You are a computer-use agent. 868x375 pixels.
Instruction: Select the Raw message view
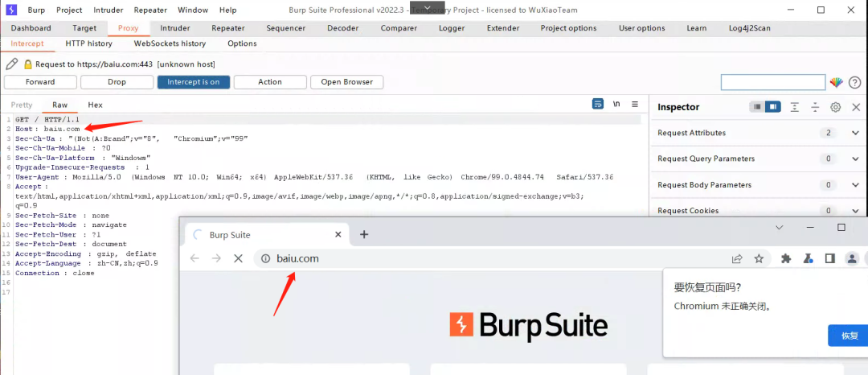tap(59, 105)
